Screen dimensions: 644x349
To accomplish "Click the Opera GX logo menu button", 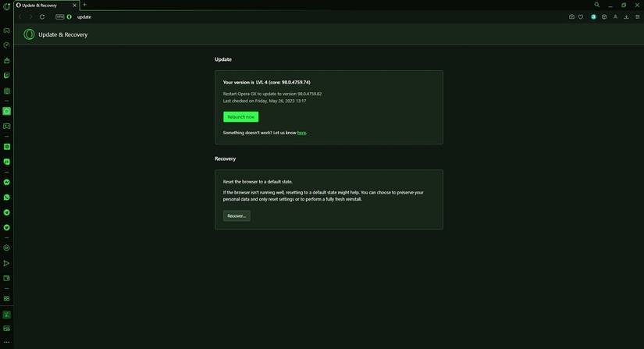I will pos(6,5).
